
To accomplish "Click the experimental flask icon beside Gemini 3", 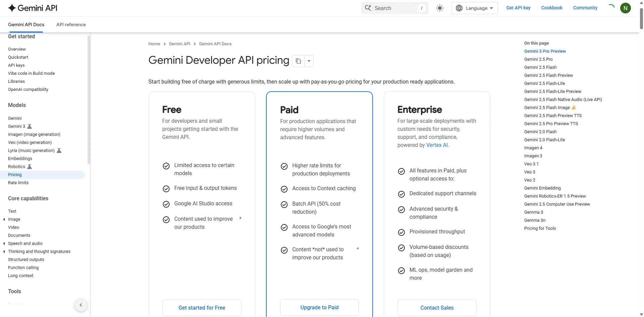I will click(30, 126).
